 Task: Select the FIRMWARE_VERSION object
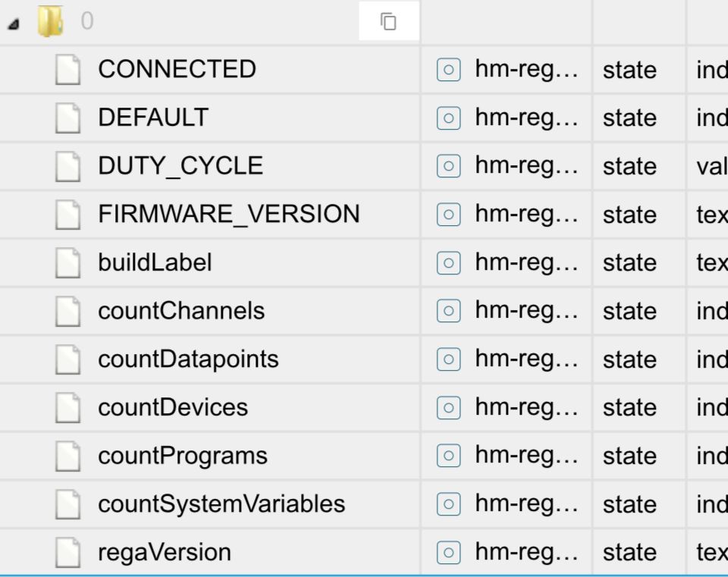(228, 215)
